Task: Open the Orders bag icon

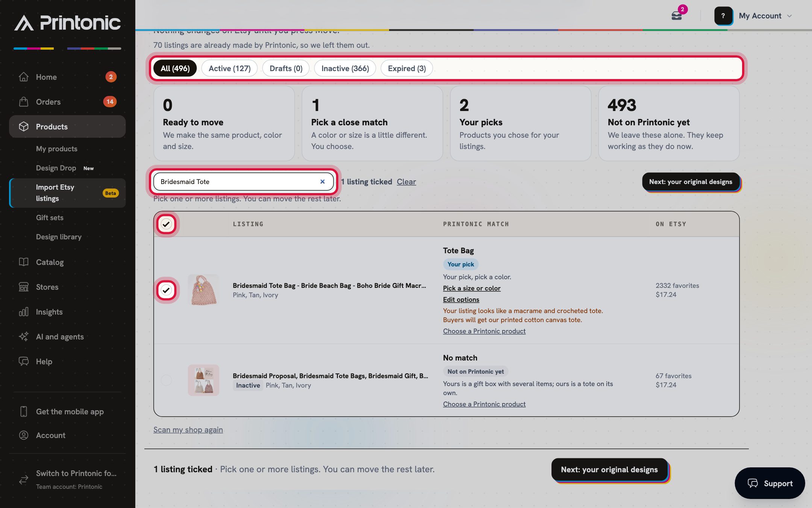Action: pos(24,102)
